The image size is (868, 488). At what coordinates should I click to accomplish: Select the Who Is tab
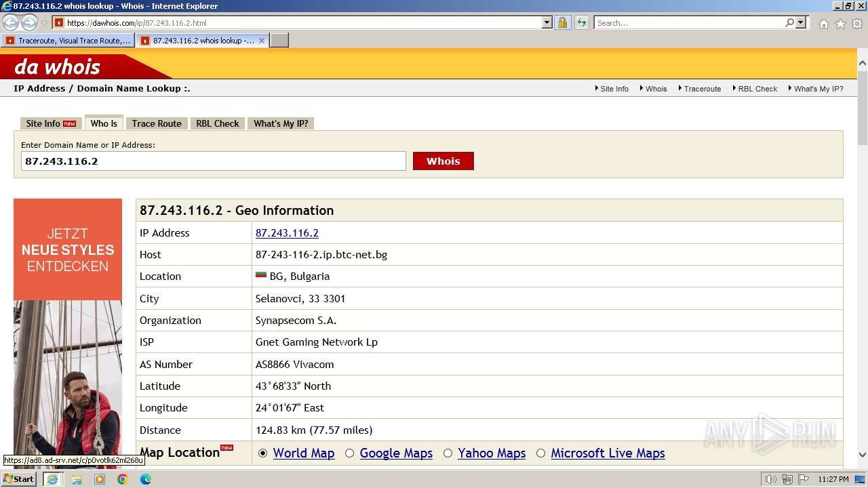(104, 123)
